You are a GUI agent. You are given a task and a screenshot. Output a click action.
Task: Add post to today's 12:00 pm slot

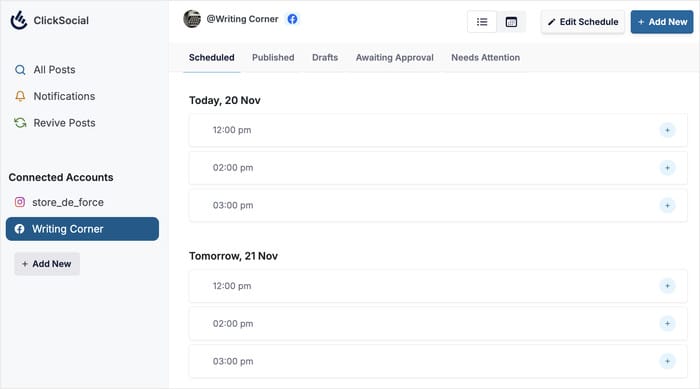[667, 130]
